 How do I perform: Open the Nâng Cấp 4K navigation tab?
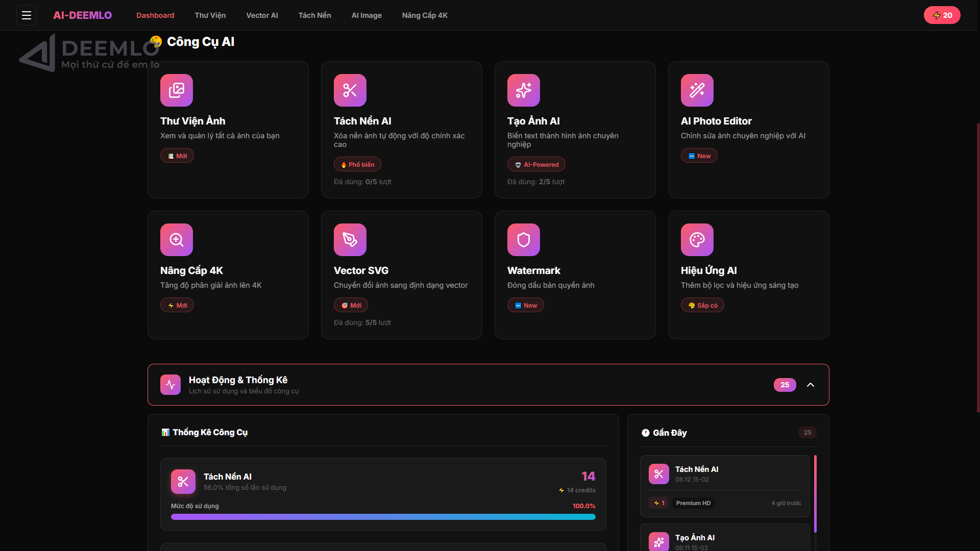[x=425, y=15]
